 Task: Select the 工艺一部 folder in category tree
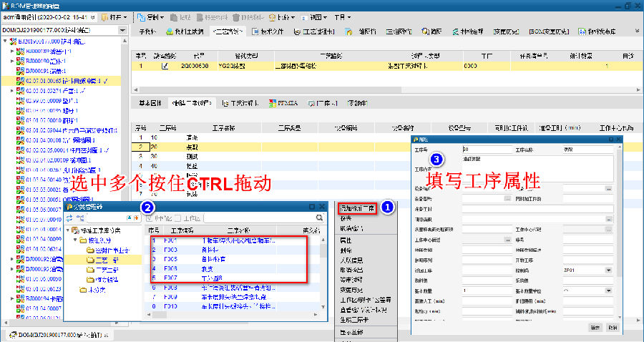[x=102, y=260]
